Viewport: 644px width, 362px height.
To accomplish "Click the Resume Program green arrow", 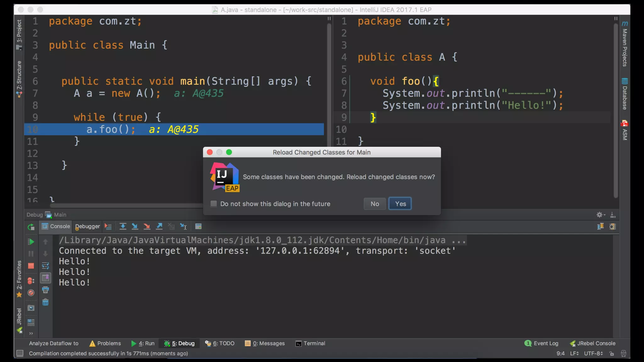I will 31,242.
